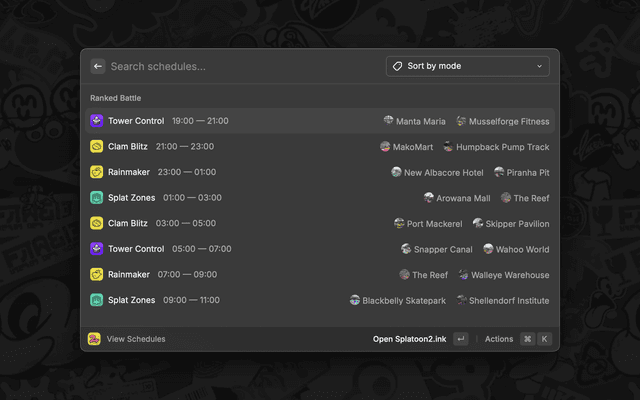640x400 pixels.
Task: Click the back arrow button
Action: coord(98,67)
